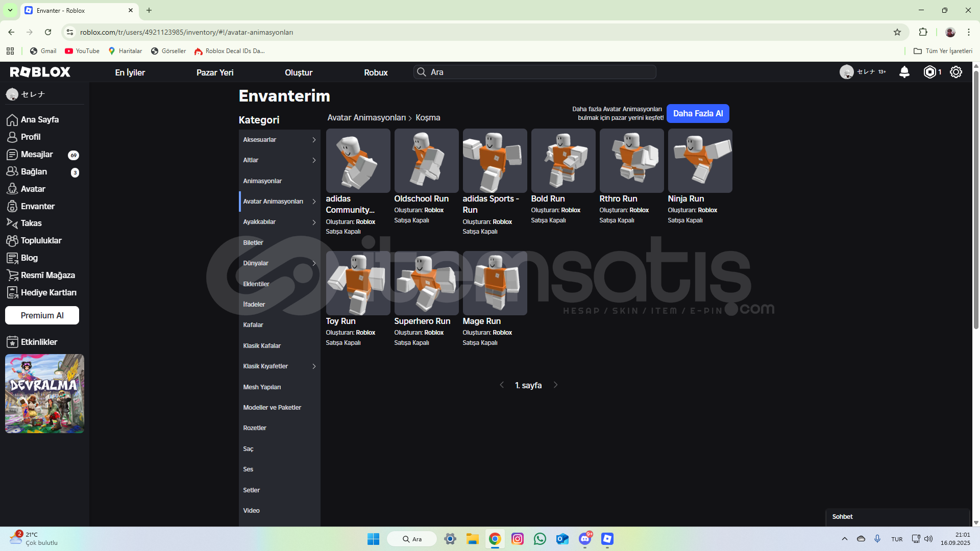The width and height of the screenshot is (980, 551).
Task: Select the Biletler category
Action: (x=279, y=243)
